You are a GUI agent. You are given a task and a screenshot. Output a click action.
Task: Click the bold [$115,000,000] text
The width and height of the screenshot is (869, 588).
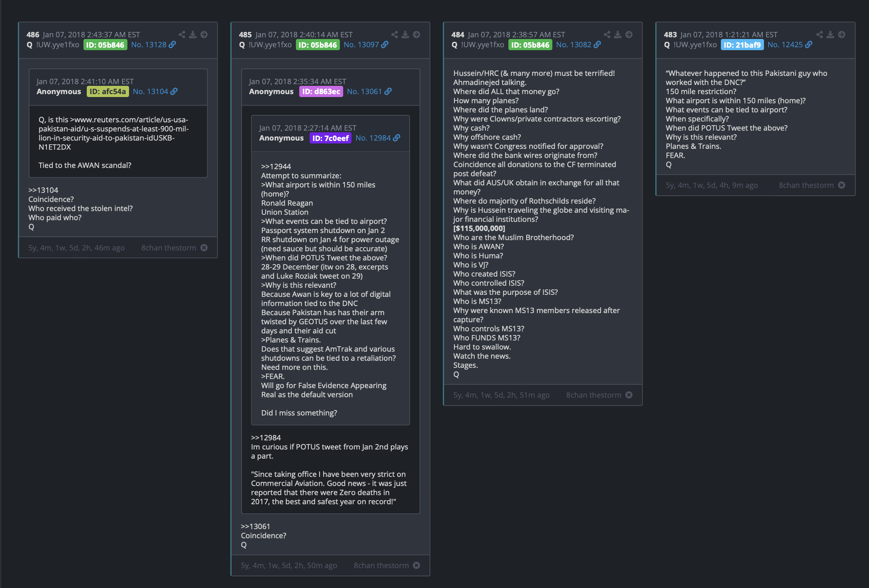[479, 228]
